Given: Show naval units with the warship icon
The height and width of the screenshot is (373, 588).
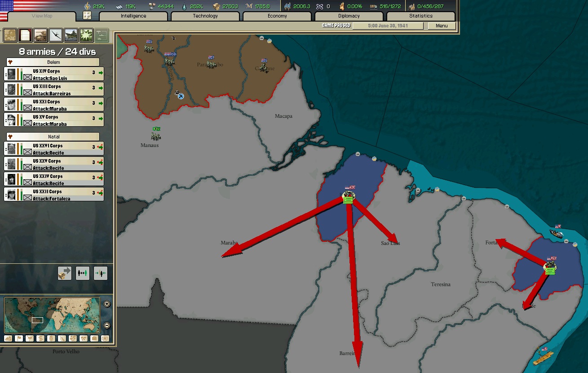Looking at the screenshot, I should pyautogui.click(x=71, y=35).
